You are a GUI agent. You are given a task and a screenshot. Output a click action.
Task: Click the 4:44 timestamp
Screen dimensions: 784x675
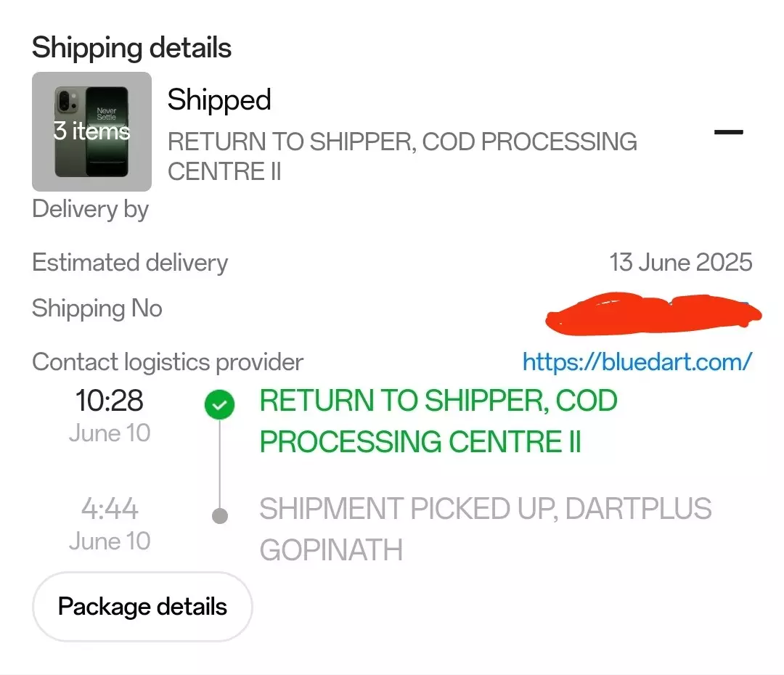pyautogui.click(x=110, y=509)
